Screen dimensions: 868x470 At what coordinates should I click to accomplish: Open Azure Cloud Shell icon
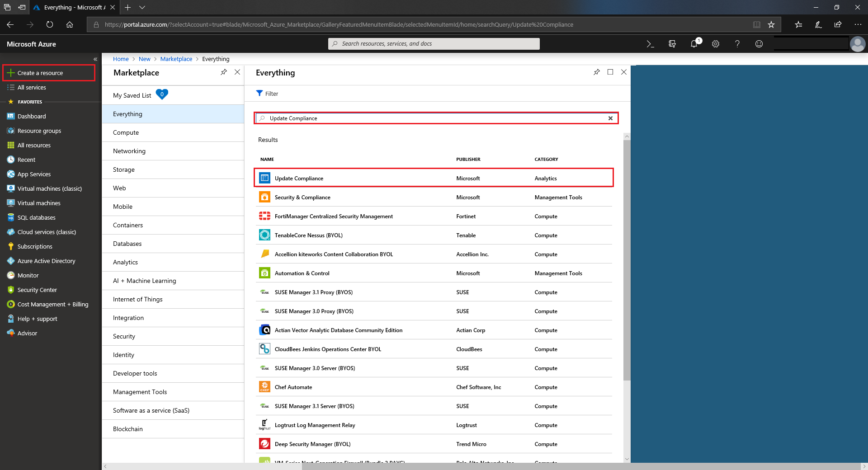(650, 44)
